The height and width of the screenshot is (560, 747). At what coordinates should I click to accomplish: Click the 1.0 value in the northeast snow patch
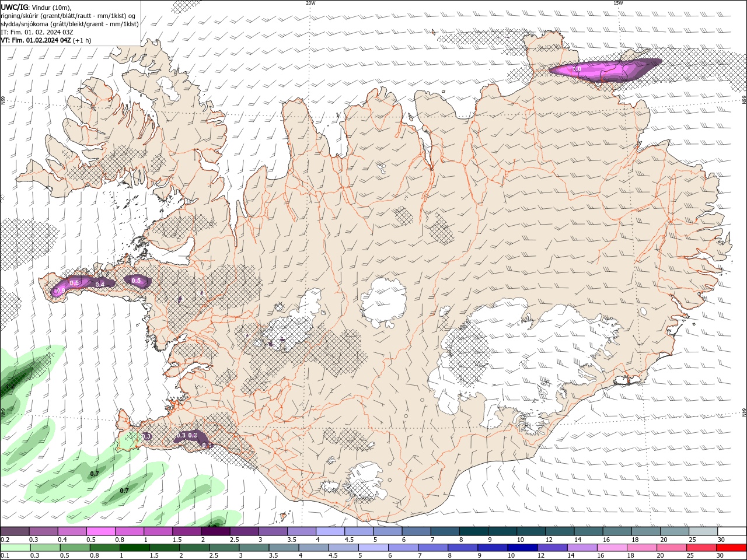pos(577,69)
